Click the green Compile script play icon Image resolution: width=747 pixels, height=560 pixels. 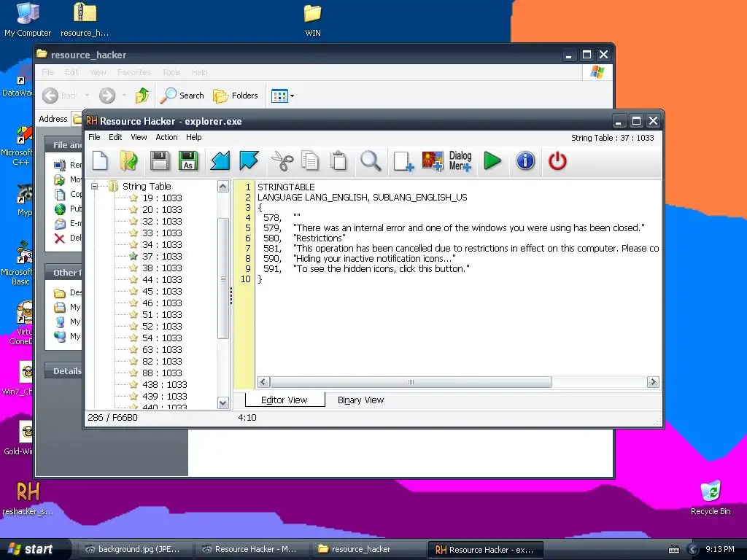pyautogui.click(x=492, y=161)
